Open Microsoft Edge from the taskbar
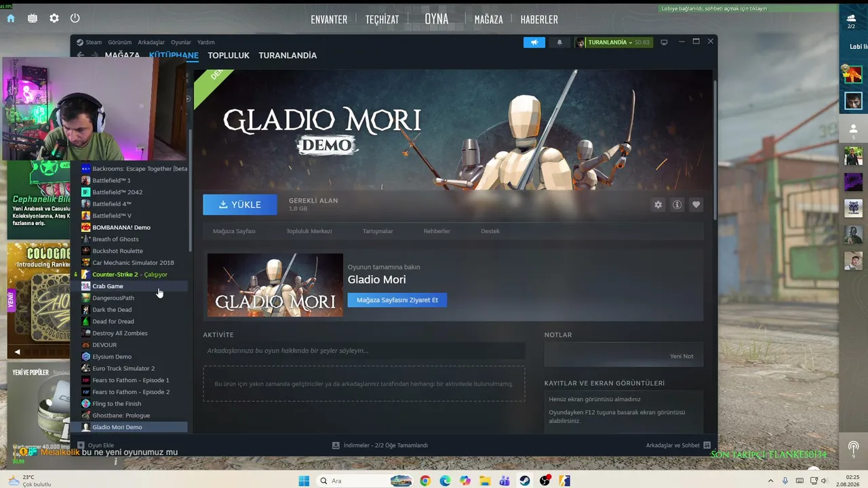 pos(445,481)
